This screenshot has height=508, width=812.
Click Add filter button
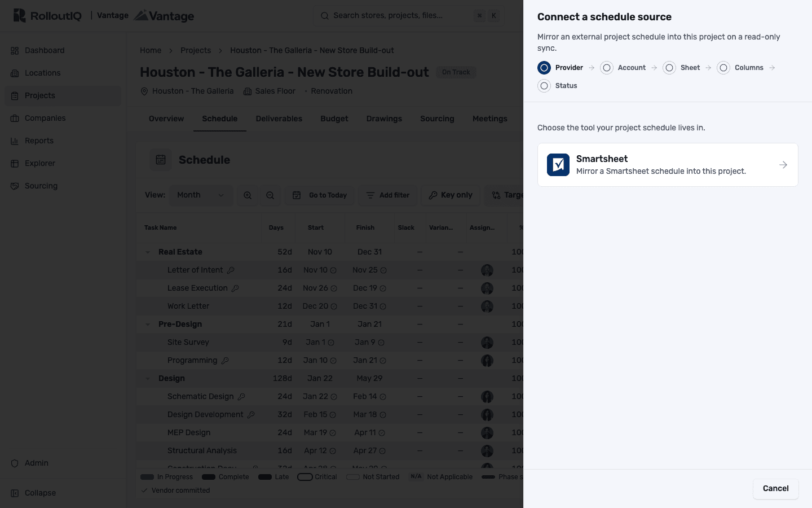click(388, 195)
